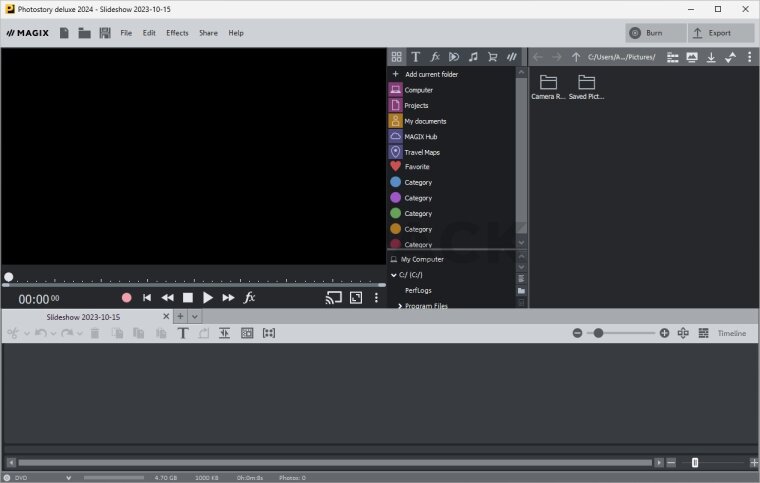
Task: Open the music tab with note icon
Action: point(473,57)
